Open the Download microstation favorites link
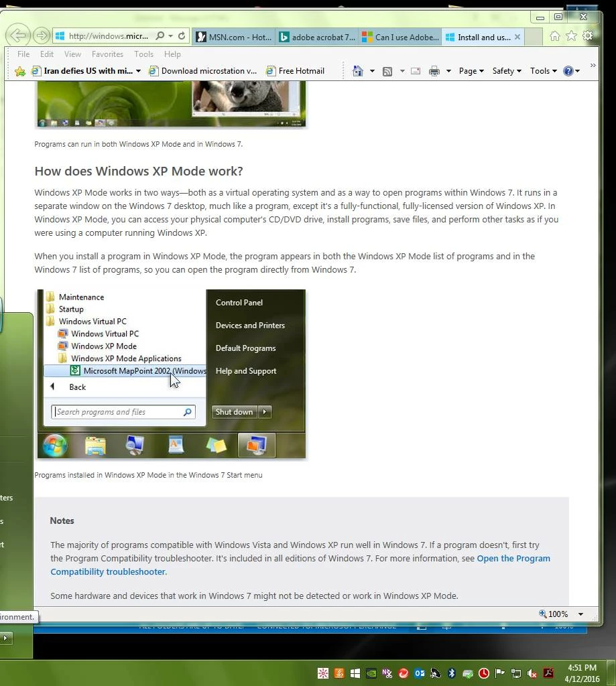616x686 pixels. [202, 71]
